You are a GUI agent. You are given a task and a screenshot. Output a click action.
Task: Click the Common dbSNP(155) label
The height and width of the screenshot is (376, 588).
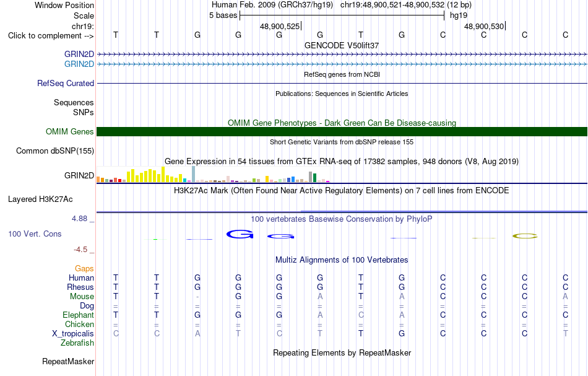55,151
